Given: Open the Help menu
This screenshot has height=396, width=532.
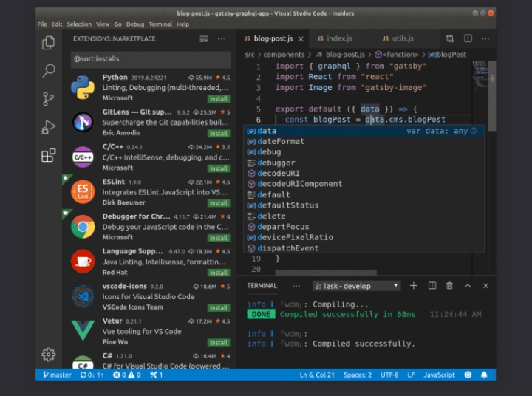Looking at the screenshot, I should (x=183, y=24).
